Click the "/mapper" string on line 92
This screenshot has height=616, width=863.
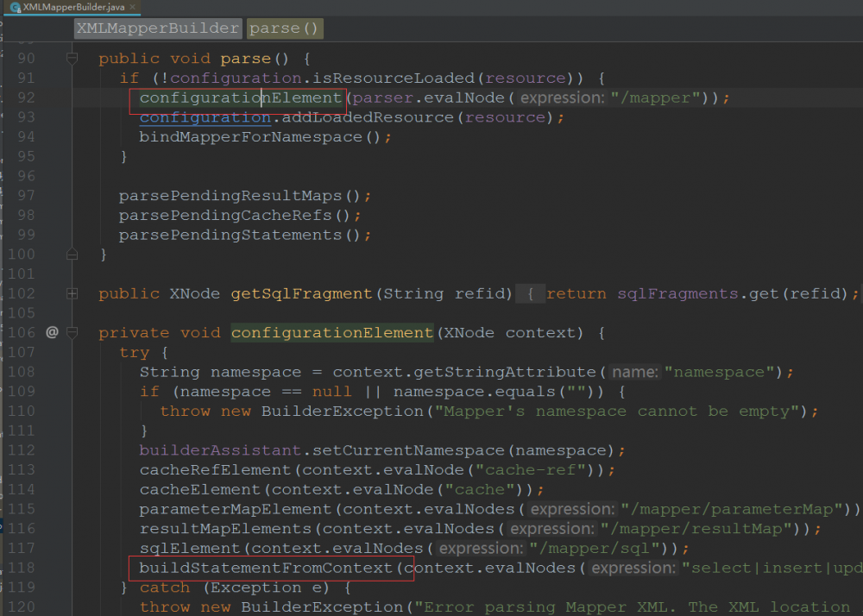(x=655, y=97)
